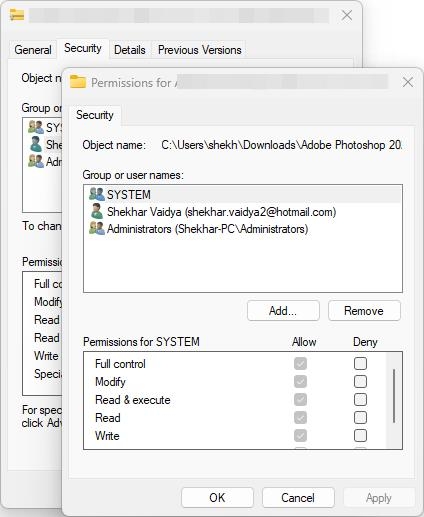Click the single-user icon in the background Properties list
424x517 pixels.
tap(36, 144)
